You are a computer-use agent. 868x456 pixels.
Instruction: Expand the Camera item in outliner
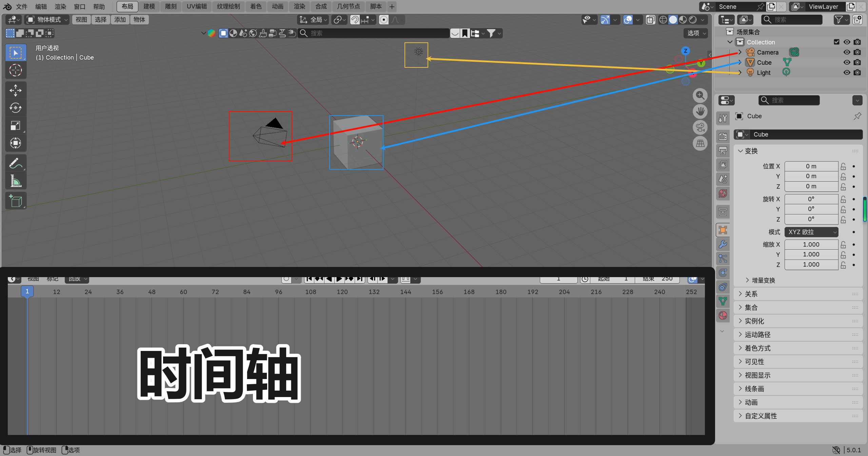pyautogui.click(x=740, y=52)
